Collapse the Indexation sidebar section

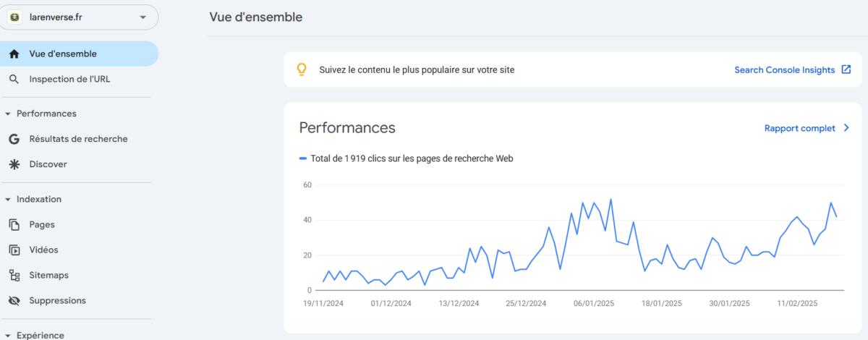pos(7,199)
